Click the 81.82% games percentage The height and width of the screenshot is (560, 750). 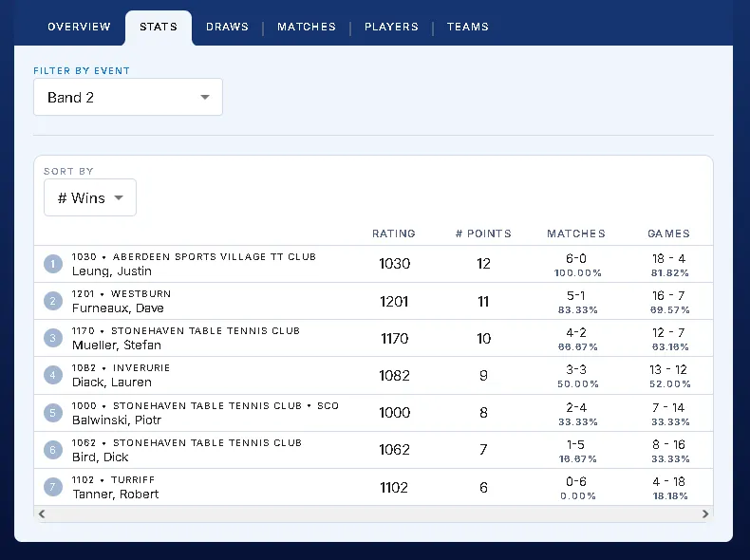coord(669,273)
